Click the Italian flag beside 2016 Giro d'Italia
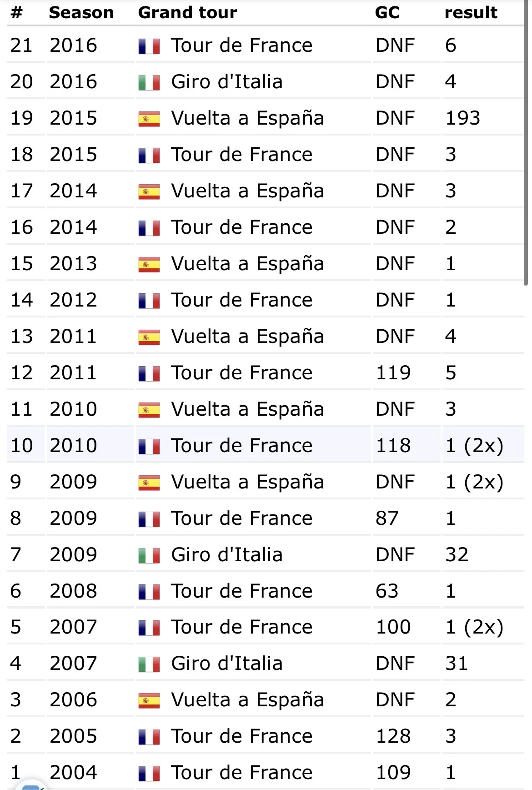The image size is (532, 790). [x=149, y=82]
